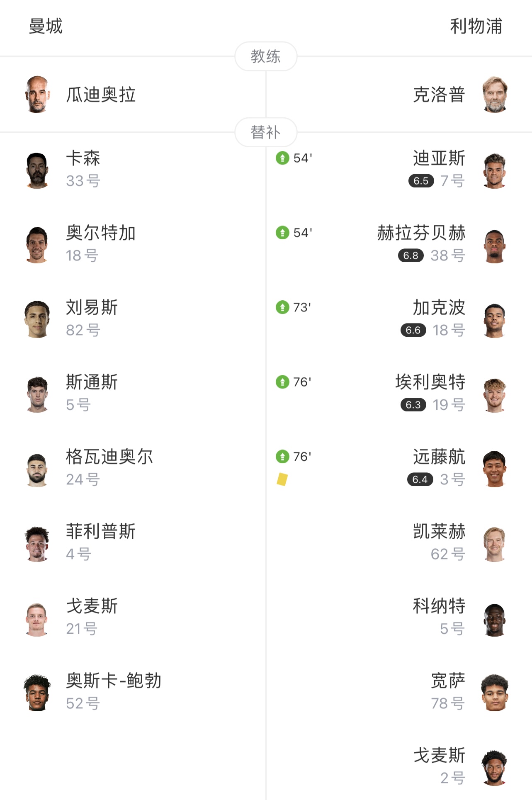This screenshot has width=532, height=800.
Task: Select player 格瓦迪奥尔's name
Action: (109, 457)
